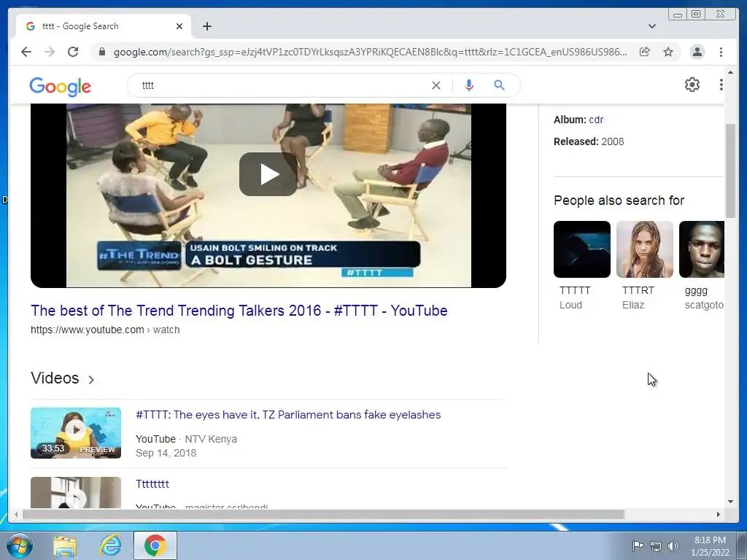Close the 'tttt - Google Search' tab
747x560 pixels.
179,26
